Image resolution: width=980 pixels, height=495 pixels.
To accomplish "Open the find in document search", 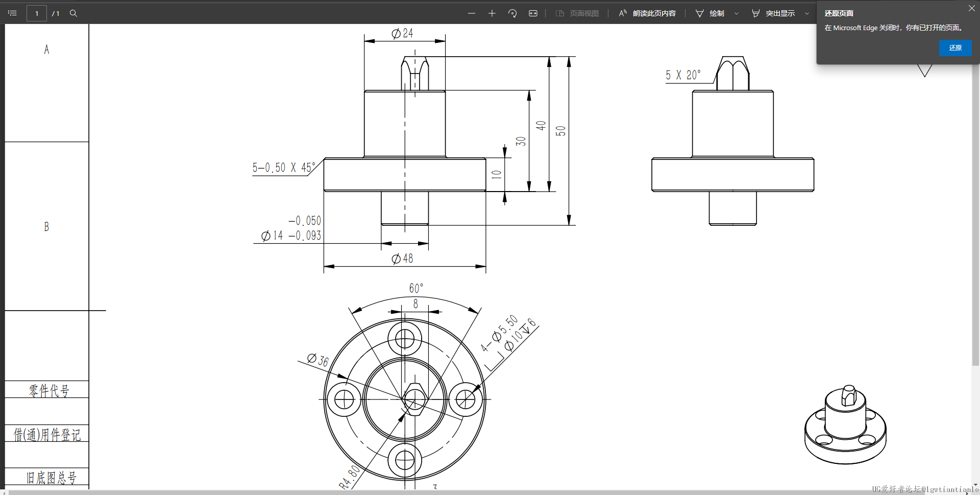I will click(73, 13).
